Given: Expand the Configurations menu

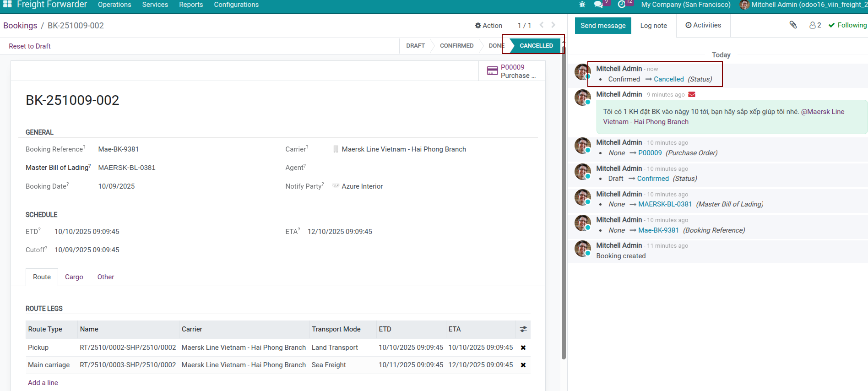Looking at the screenshot, I should coord(236,5).
